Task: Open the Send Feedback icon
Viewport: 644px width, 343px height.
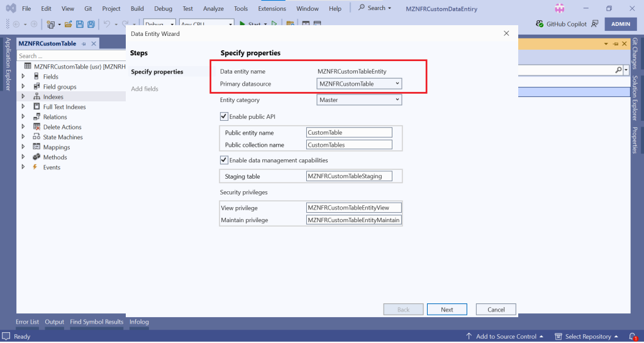Action: tap(595, 24)
